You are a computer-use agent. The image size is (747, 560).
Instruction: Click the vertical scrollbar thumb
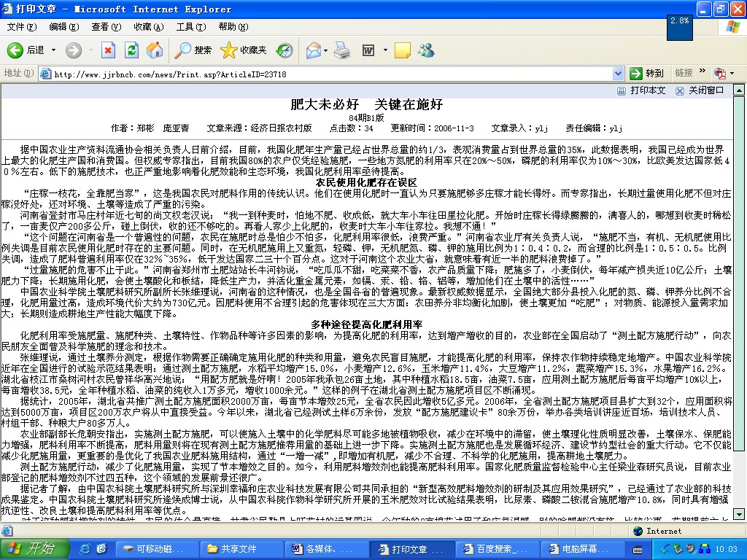click(739, 274)
